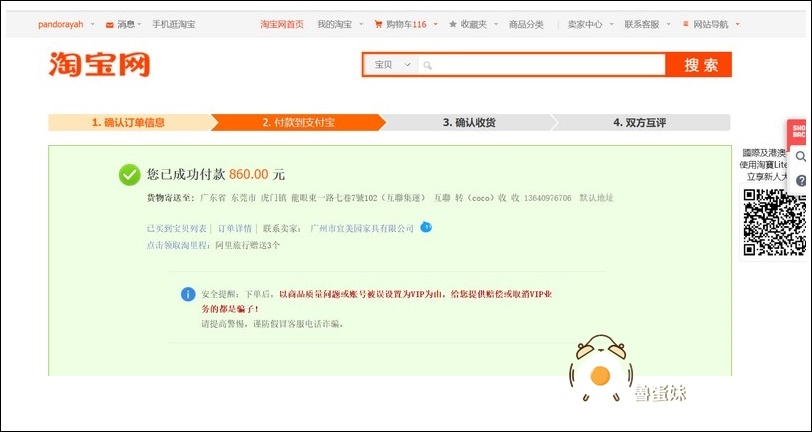
Task: Select step 2 付款到支付宝
Action: (298, 123)
